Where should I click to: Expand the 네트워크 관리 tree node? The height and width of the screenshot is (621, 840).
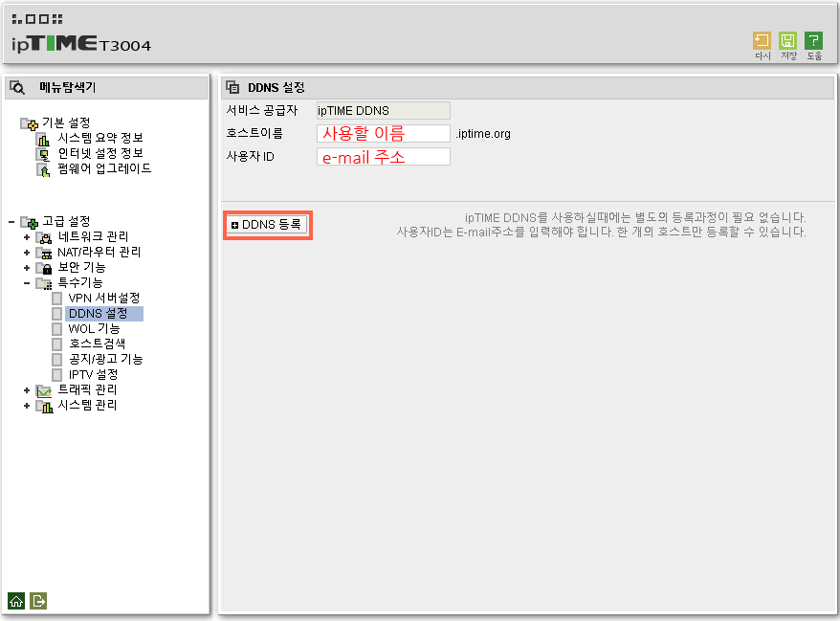(x=27, y=237)
